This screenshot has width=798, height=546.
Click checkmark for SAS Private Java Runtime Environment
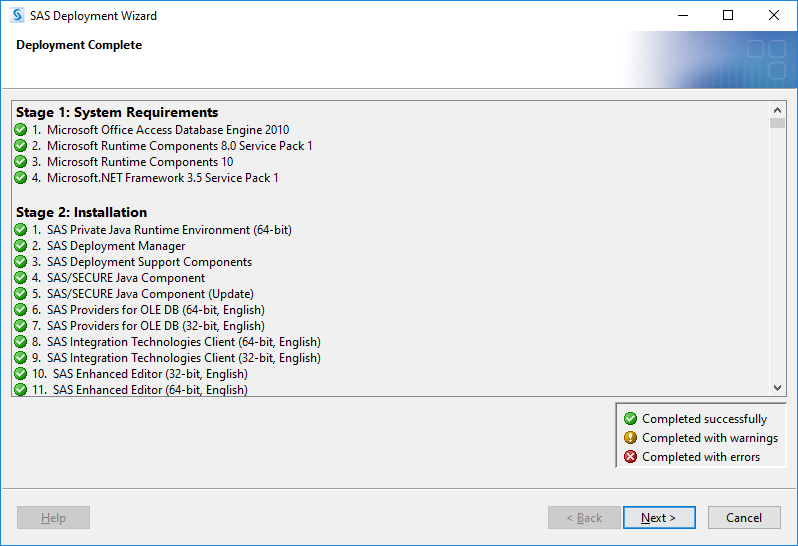point(20,229)
